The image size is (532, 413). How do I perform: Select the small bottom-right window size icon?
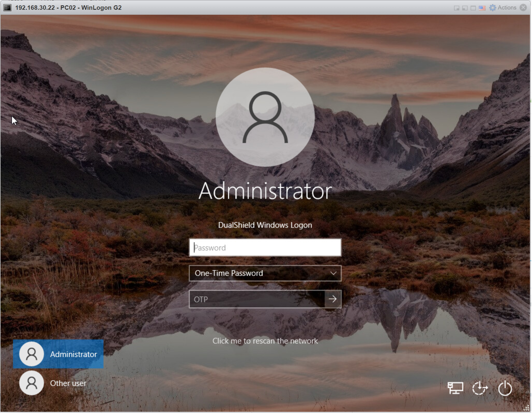457,8
